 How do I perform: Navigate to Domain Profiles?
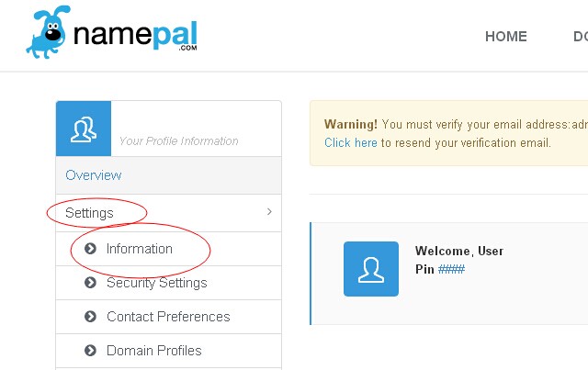click(x=153, y=351)
